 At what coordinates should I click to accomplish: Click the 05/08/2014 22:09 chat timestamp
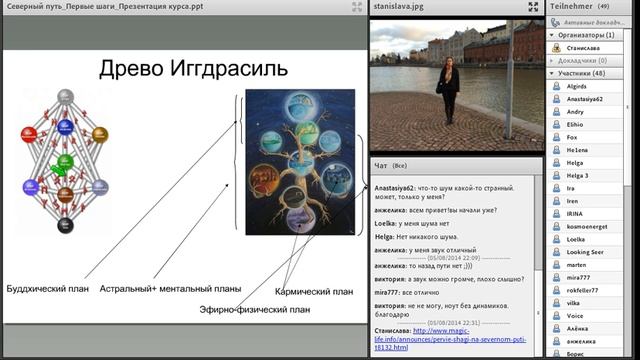[453, 258]
